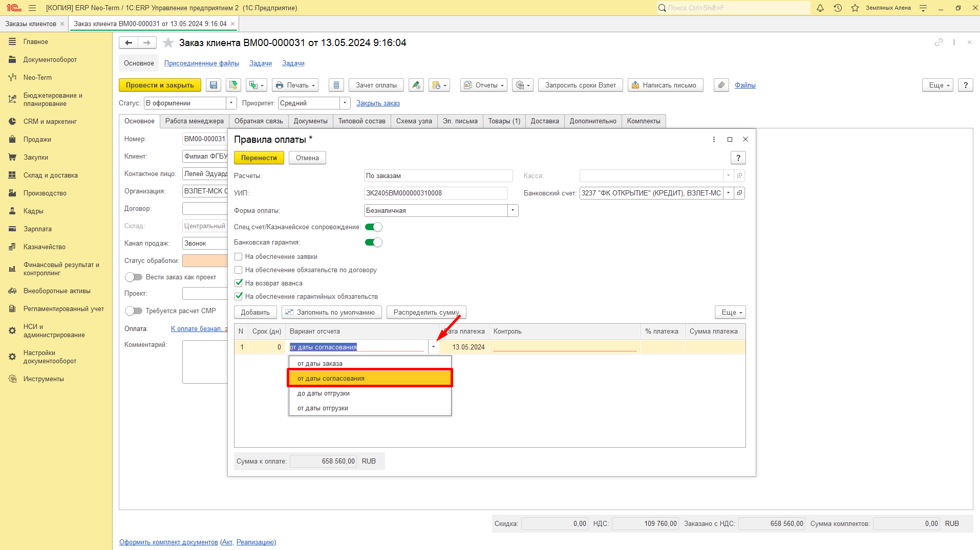Toggle Спец.счет/Казначейское сопровождение switch
The image size is (980, 550).
tap(373, 227)
